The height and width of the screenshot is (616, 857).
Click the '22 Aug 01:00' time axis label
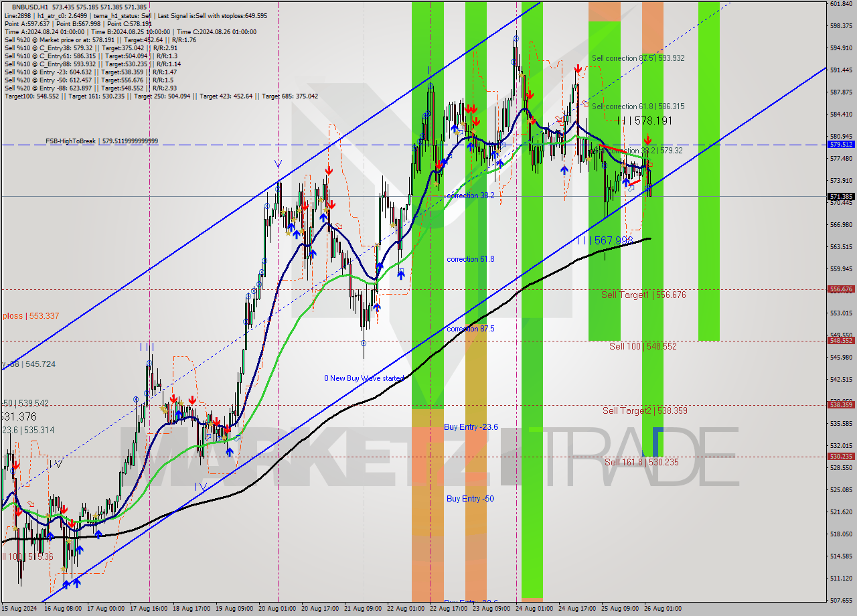tap(407, 609)
